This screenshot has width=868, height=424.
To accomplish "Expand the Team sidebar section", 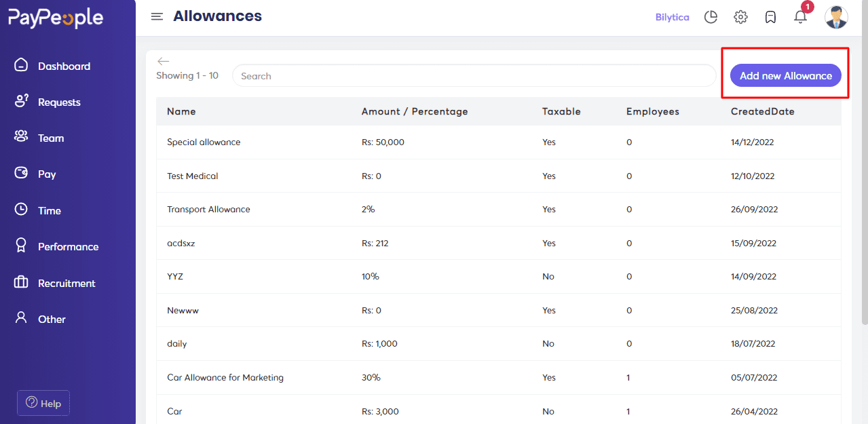I will click(x=51, y=138).
